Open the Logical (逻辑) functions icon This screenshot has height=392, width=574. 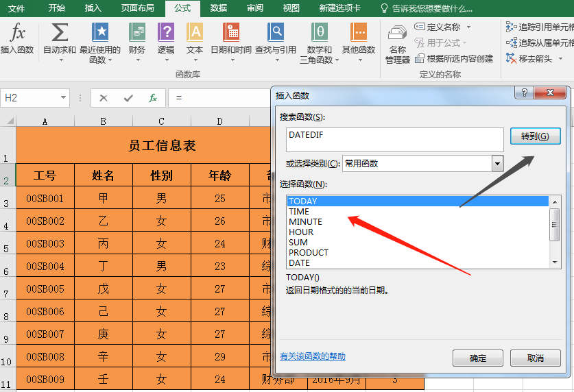[166, 32]
